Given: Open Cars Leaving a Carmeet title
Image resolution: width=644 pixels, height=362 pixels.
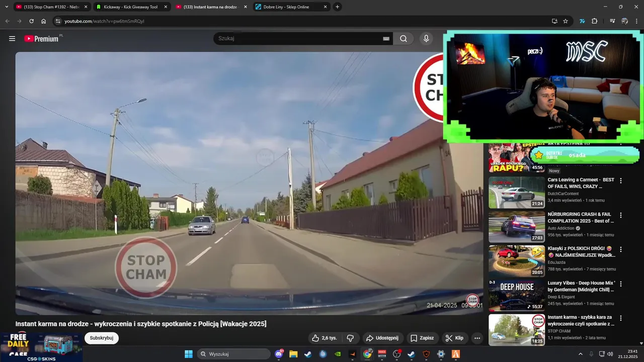Looking at the screenshot, I should point(581,183).
